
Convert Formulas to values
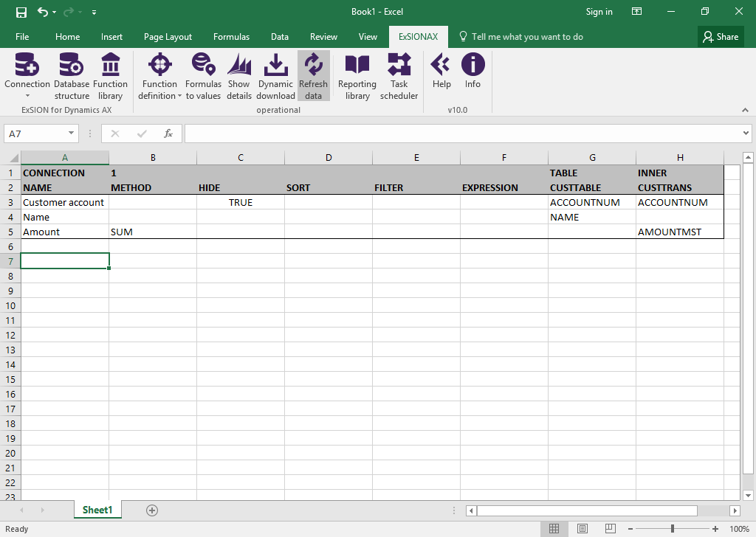(x=203, y=76)
